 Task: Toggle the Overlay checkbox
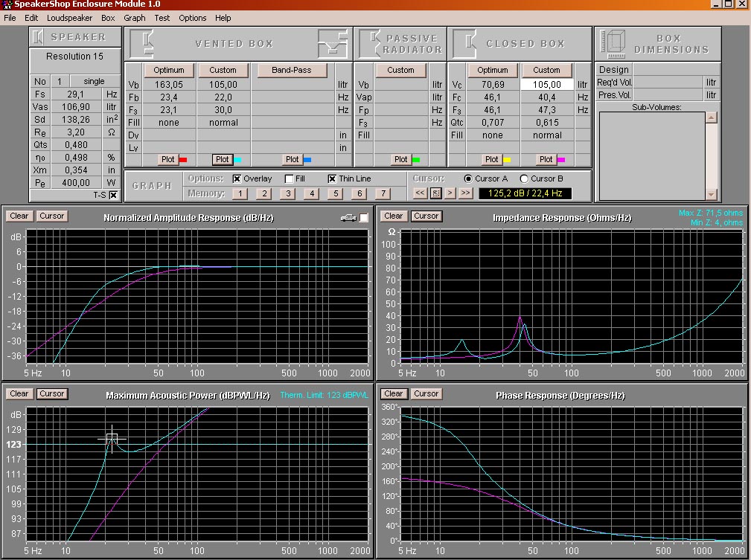click(x=237, y=178)
